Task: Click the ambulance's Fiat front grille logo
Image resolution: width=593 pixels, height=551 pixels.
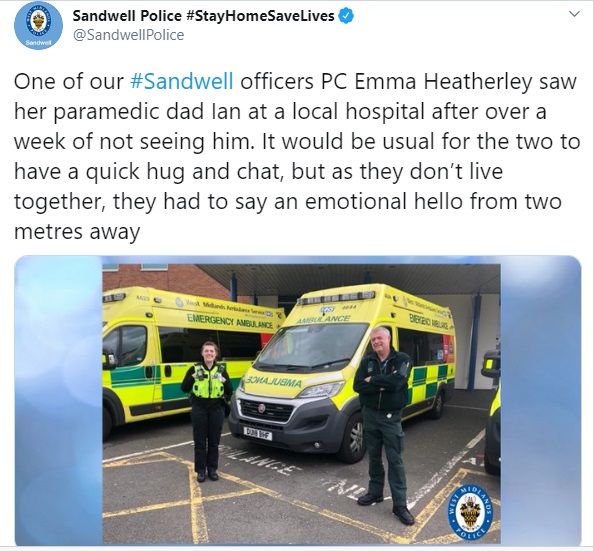Action: click(262, 408)
